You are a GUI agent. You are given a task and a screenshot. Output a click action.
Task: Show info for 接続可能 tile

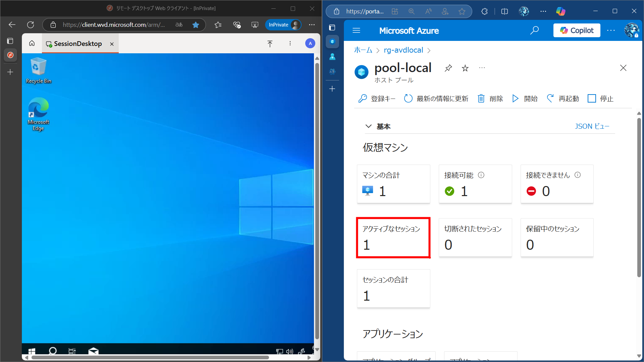(x=481, y=175)
